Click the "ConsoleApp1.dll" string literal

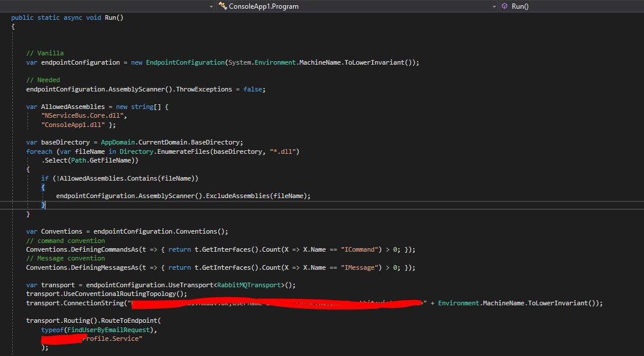(x=72, y=124)
